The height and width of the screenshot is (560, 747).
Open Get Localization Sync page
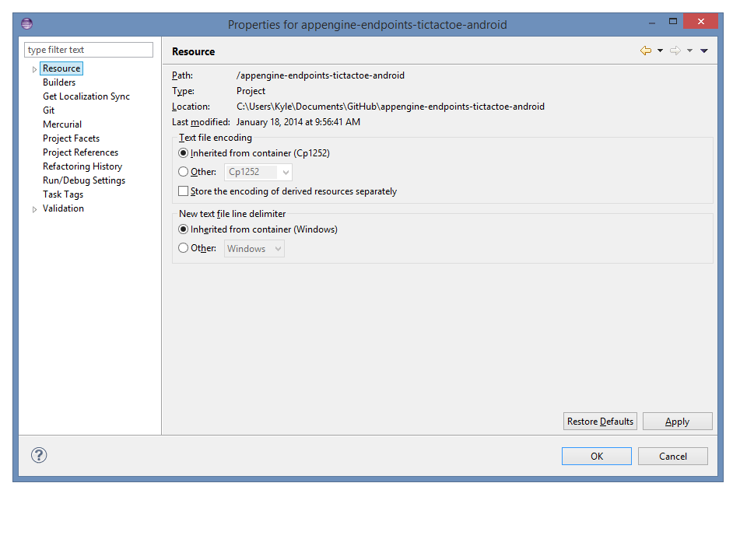pyautogui.click(x=86, y=96)
